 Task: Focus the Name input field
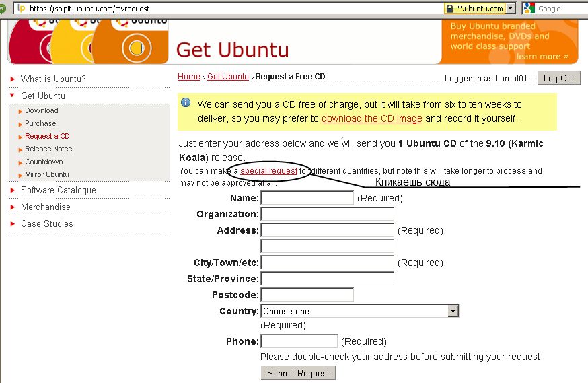307,198
